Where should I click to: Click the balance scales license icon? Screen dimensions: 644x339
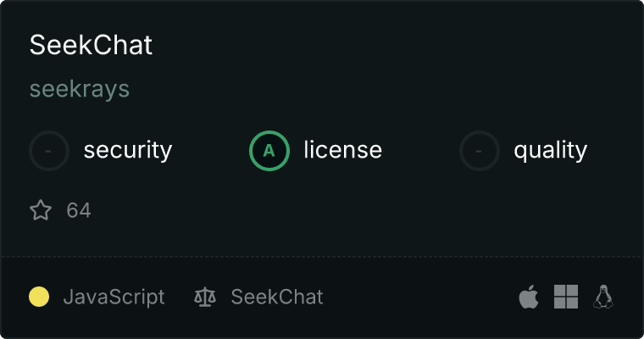(205, 297)
